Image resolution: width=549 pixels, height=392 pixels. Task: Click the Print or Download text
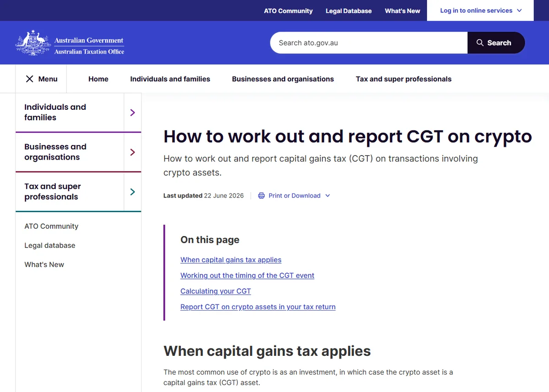295,196
